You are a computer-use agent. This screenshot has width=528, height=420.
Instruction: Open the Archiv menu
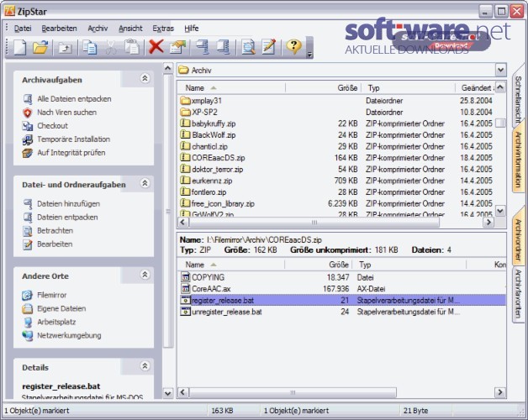coord(98,29)
